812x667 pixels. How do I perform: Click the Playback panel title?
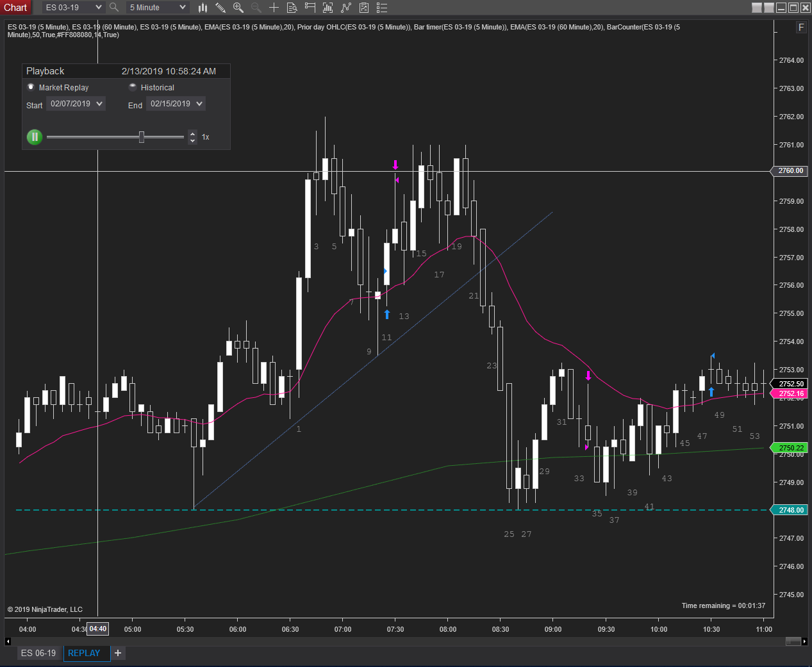(46, 71)
